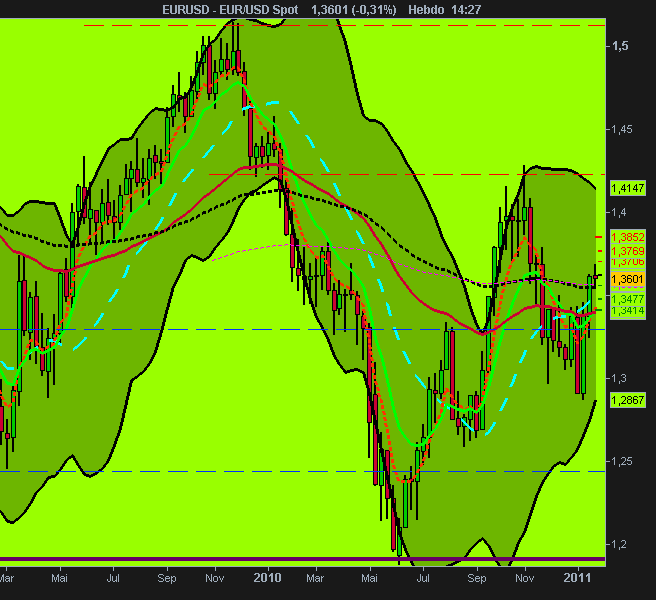Click the 2010 year marker on time axis

coord(268,578)
